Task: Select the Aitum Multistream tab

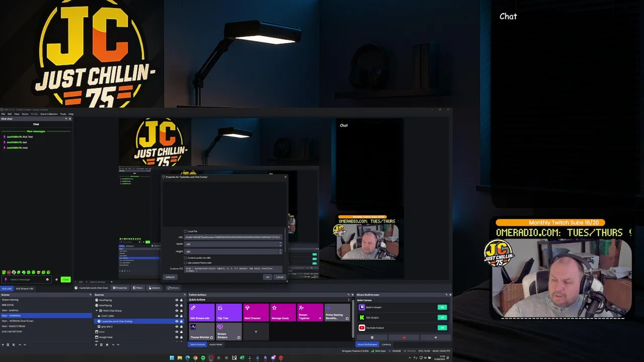Action: [x=367, y=344]
